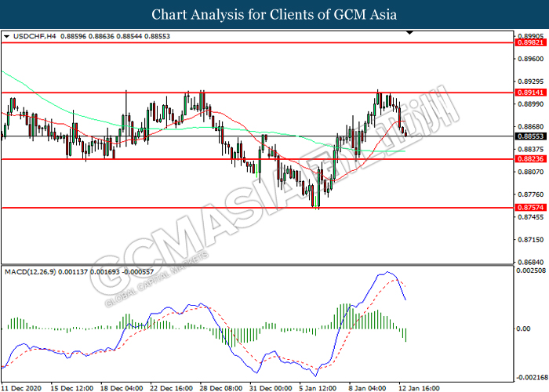549x392 pixels.
Task: Click the 31 Dec 00:00 time label
Action: (x=271, y=388)
